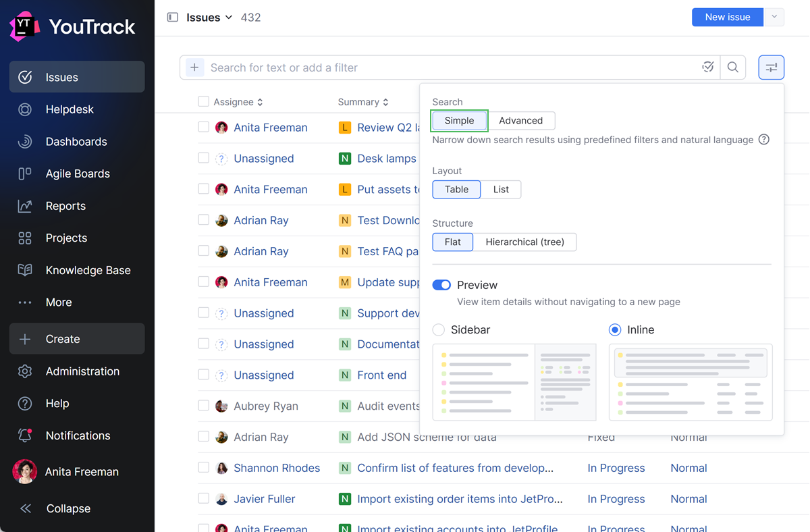Open the Front end issue summary
The height and width of the screenshot is (532, 810).
point(382,375)
